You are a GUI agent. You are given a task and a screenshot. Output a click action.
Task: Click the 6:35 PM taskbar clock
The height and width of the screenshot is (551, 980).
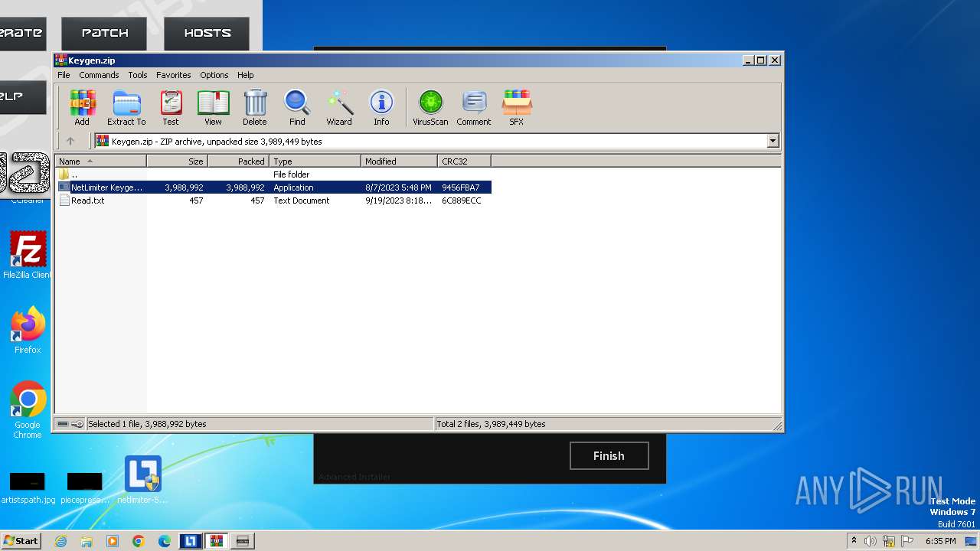940,541
